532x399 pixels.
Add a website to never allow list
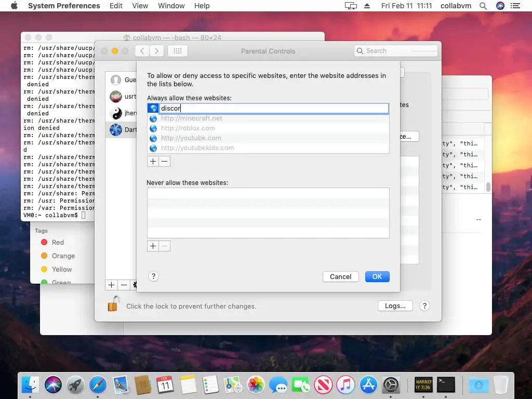click(153, 246)
